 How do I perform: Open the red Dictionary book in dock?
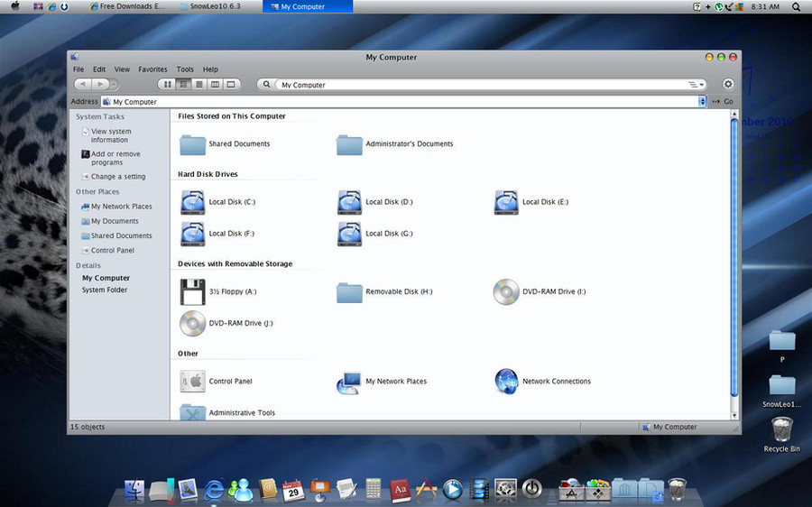pyautogui.click(x=400, y=490)
